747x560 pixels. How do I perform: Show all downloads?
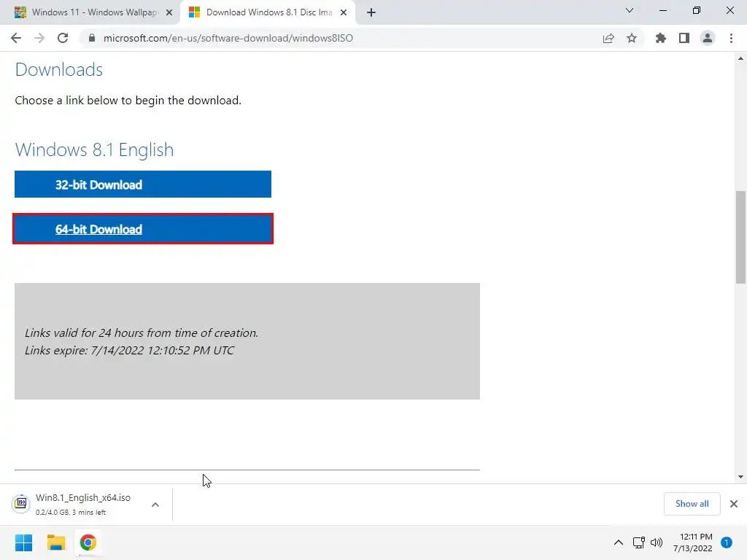[x=692, y=504]
